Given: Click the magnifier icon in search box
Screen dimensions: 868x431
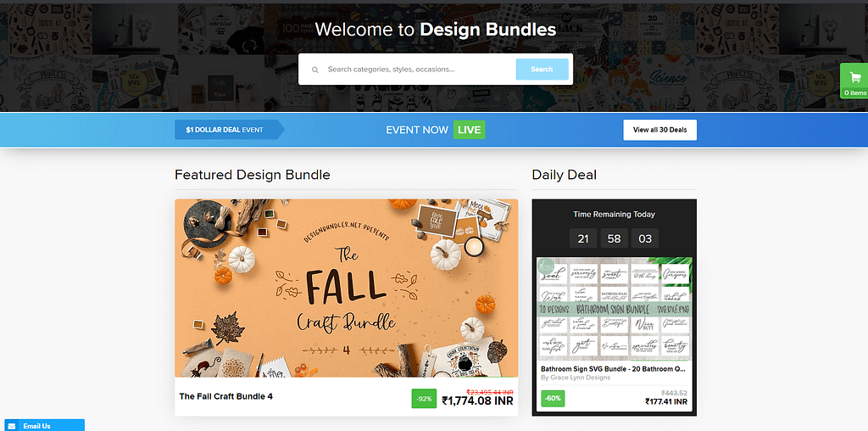Looking at the screenshot, I should (x=315, y=70).
